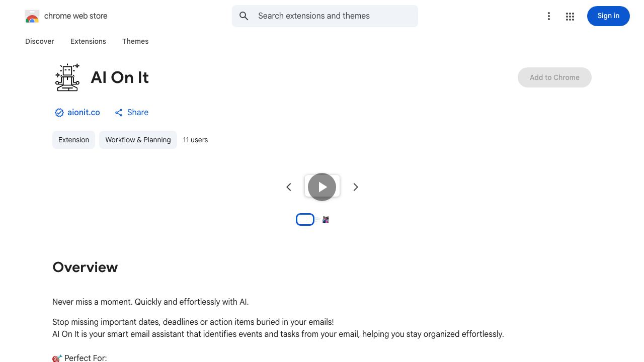Advance to the next carousel slide
The width and height of the screenshot is (644, 362).
pyautogui.click(x=356, y=187)
